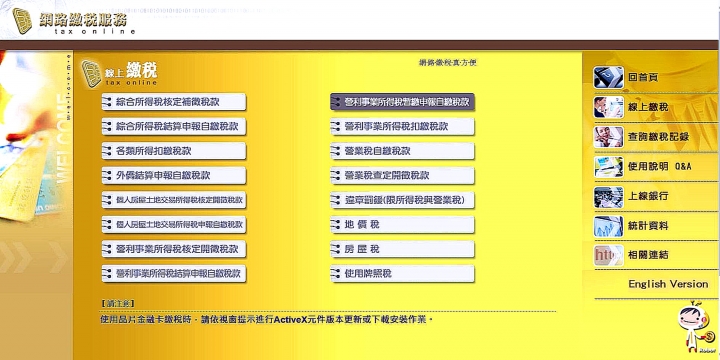
Task: Select the 房屋稅 payment option
Action: (402, 249)
